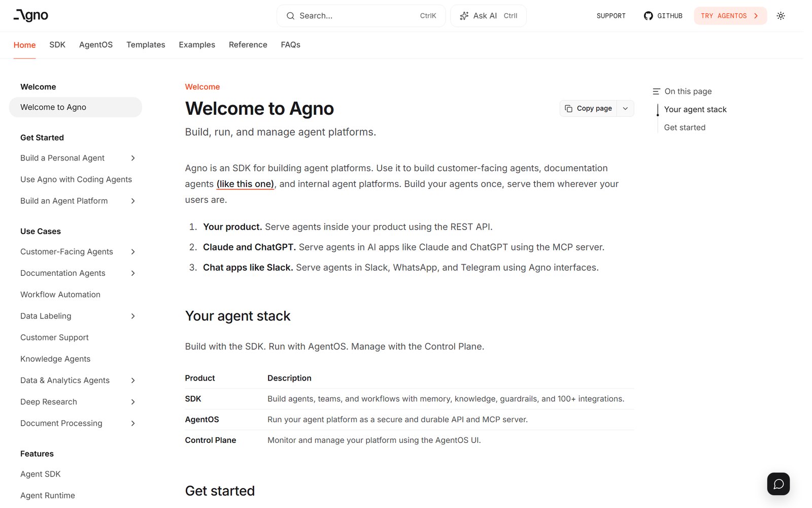Click the copy icon in Copy page
This screenshot has width=812, height=508.
(x=568, y=108)
